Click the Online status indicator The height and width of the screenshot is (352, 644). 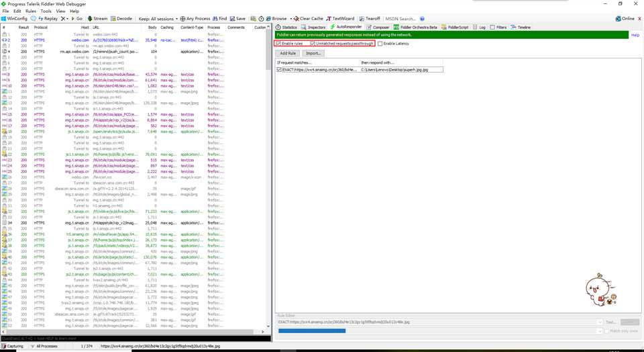tap(625, 19)
